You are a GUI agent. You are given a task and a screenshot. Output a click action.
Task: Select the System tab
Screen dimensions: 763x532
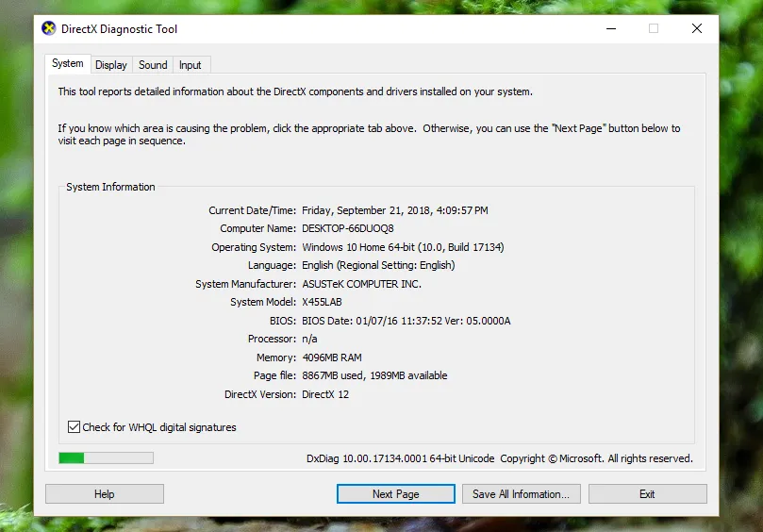click(68, 64)
